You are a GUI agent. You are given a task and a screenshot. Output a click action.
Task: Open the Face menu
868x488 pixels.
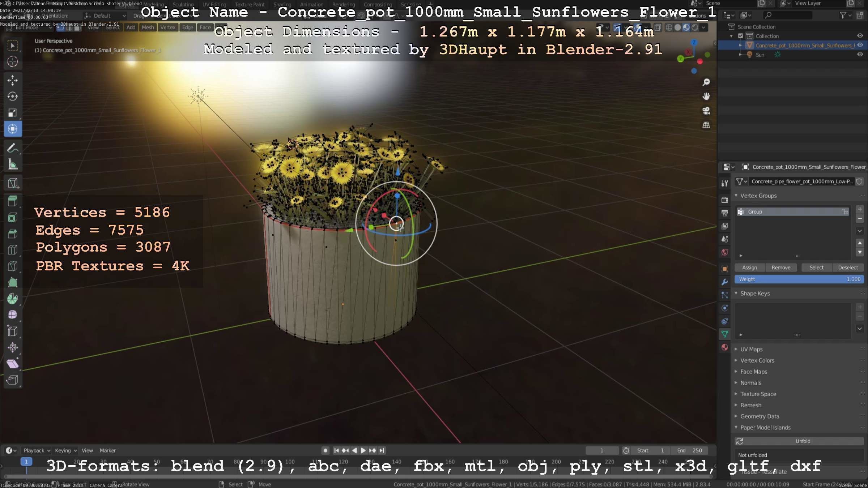click(x=205, y=27)
